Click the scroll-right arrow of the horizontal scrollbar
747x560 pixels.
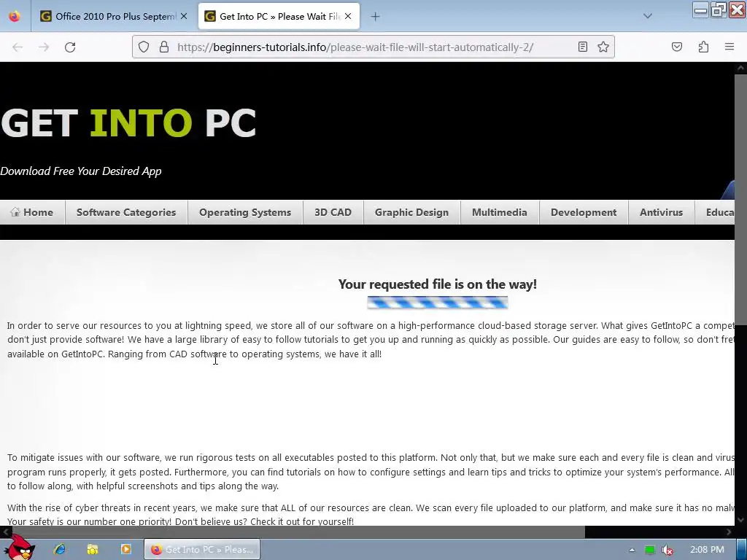(729, 532)
